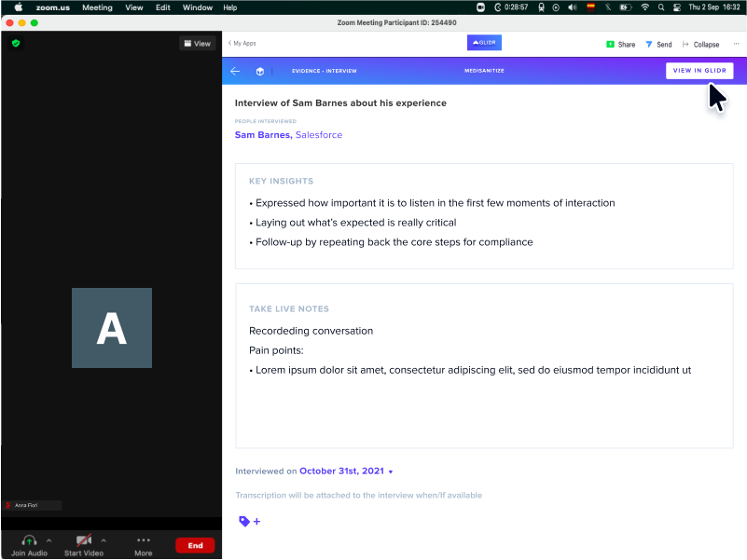
Task: Open the Meeting menu
Action: (x=97, y=7)
